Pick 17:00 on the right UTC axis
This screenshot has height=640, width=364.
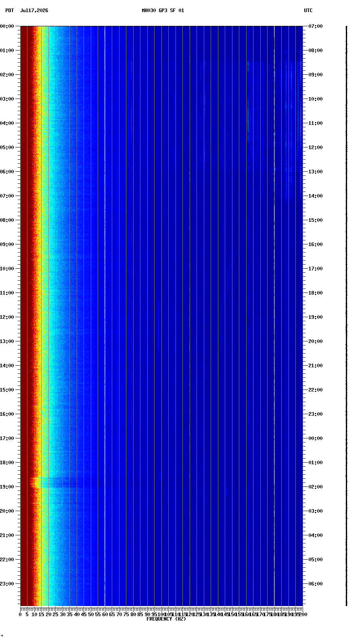(316, 269)
